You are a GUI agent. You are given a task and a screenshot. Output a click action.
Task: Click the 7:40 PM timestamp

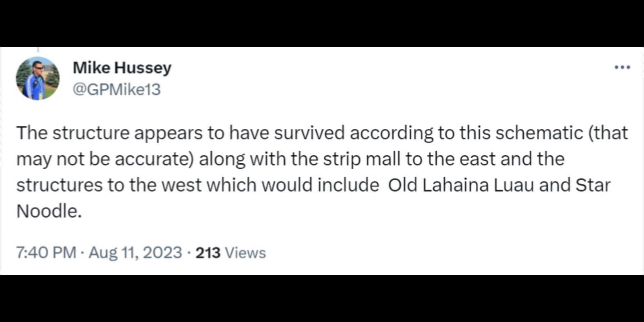point(46,253)
